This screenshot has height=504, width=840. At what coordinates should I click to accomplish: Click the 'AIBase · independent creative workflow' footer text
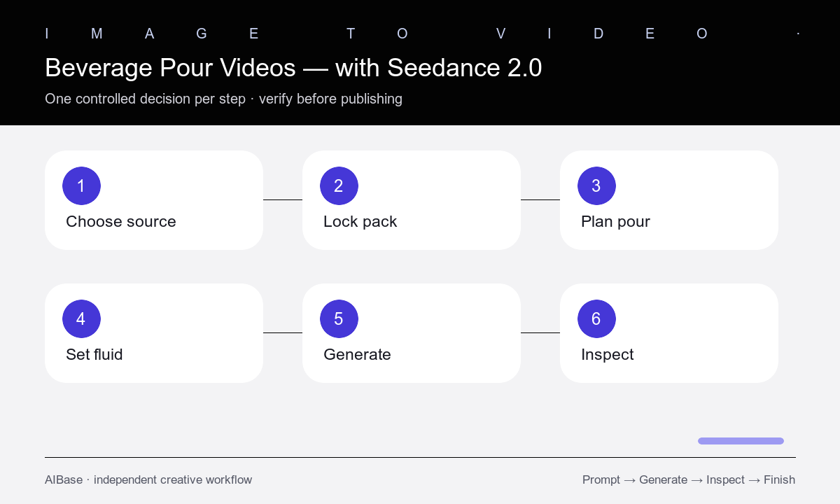point(148,479)
